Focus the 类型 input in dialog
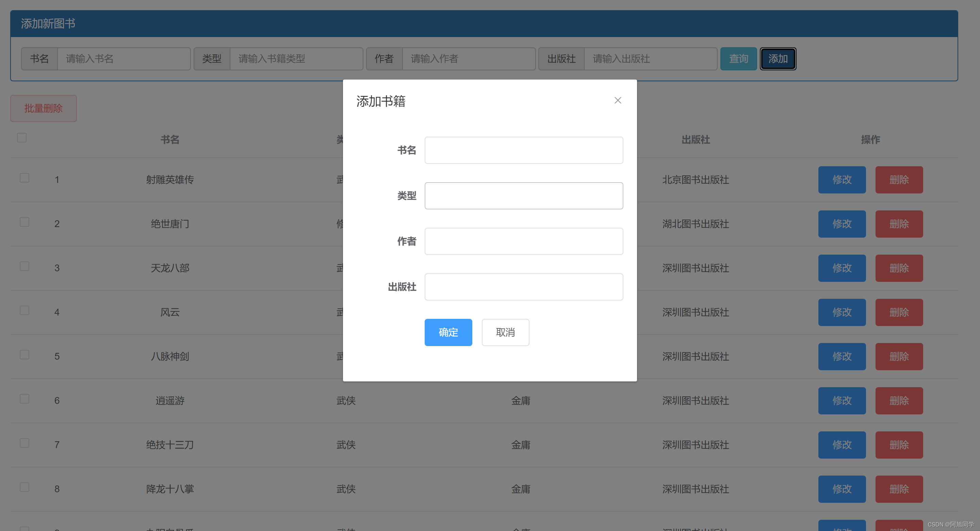 click(x=523, y=196)
